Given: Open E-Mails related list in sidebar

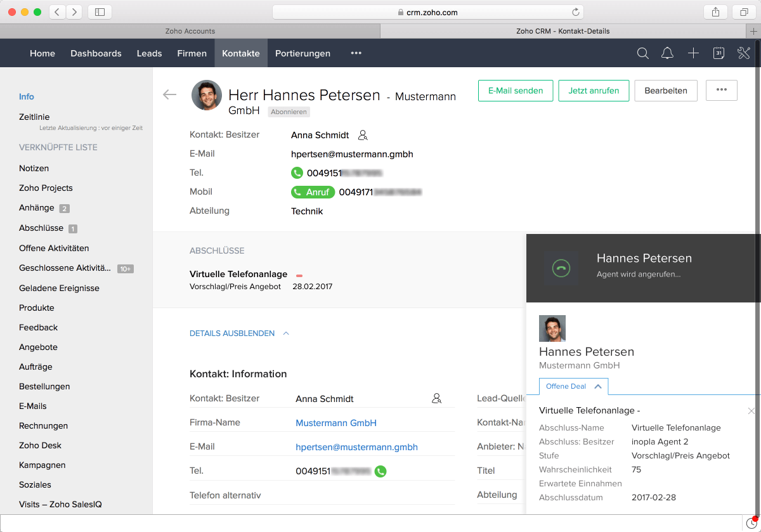Looking at the screenshot, I should pyautogui.click(x=33, y=406).
